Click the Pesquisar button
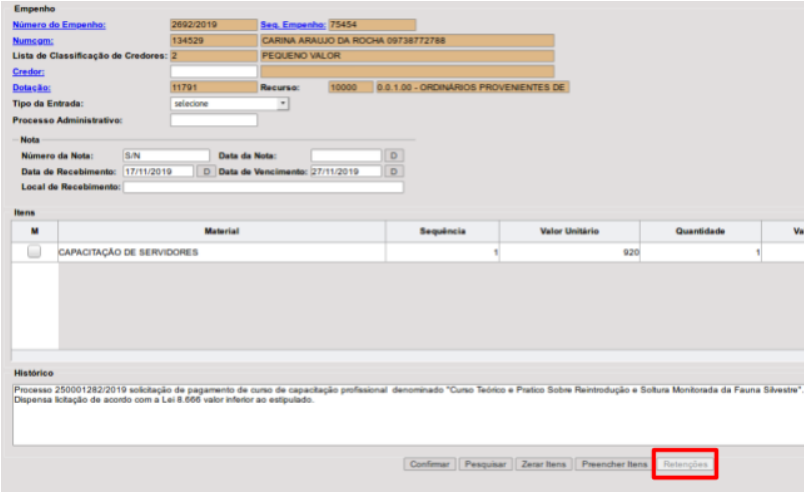 (x=484, y=465)
